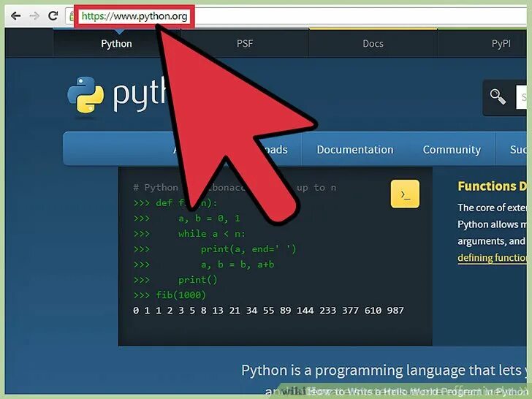532x399 pixels.
Task: Click the magnifying glass search icon
Action: tap(498, 96)
